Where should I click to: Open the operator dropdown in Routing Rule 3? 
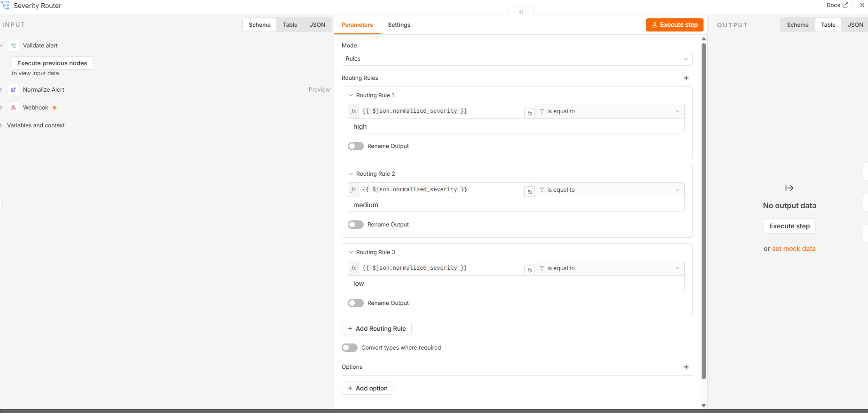click(610, 268)
